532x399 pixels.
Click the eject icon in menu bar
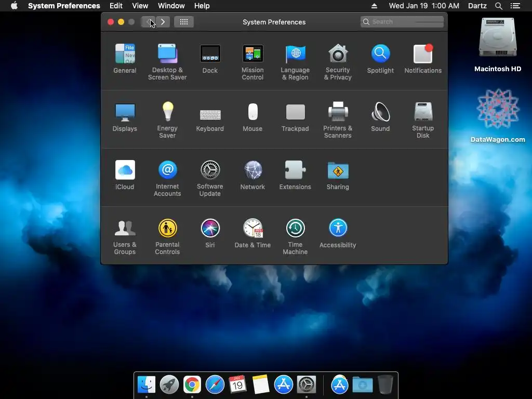374,6
